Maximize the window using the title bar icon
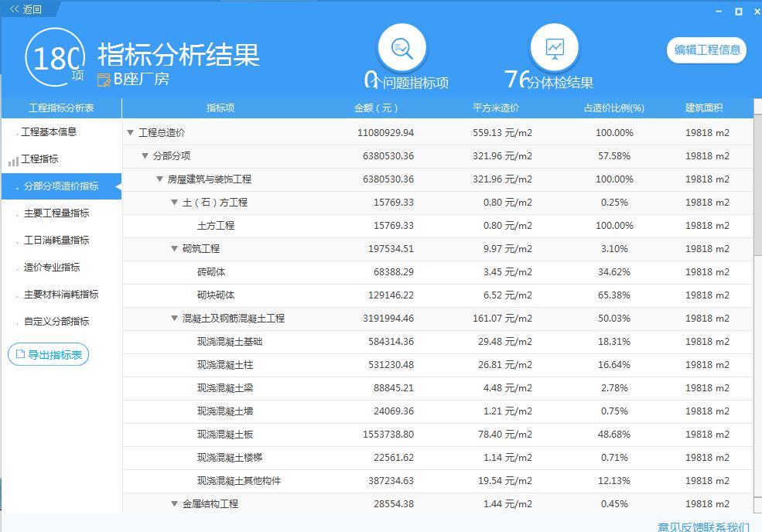Screen dimensions: 762x532 [x=738, y=11]
